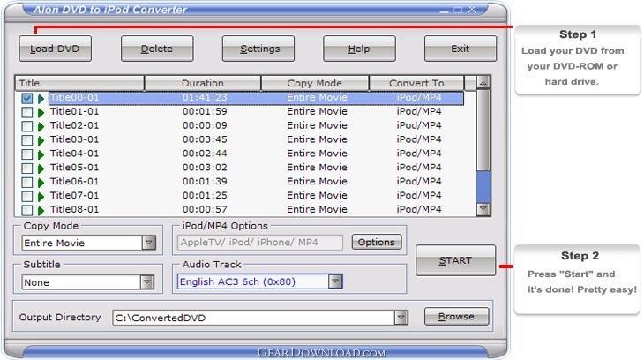Expand the Output Directory dropdown
Viewport: 644px width, 360px height.
(x=401, y=318)
